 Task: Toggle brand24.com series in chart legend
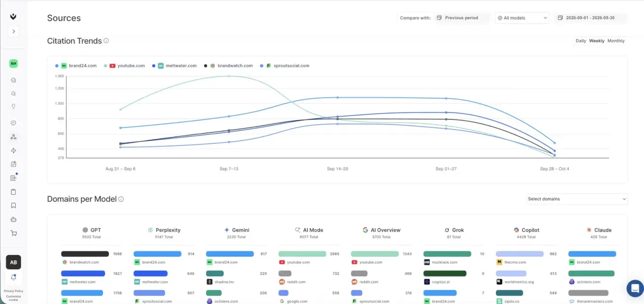[x=76, y=65]
